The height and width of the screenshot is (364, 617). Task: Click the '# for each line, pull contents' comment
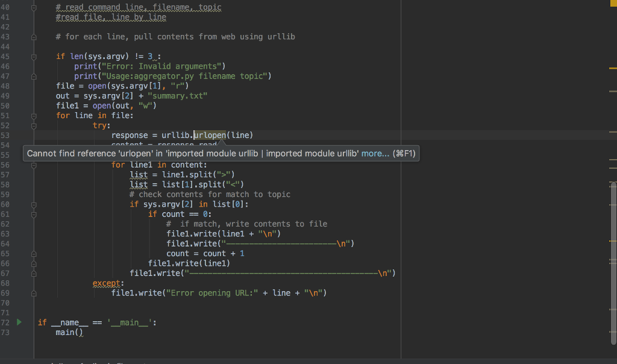coord(175,37)
